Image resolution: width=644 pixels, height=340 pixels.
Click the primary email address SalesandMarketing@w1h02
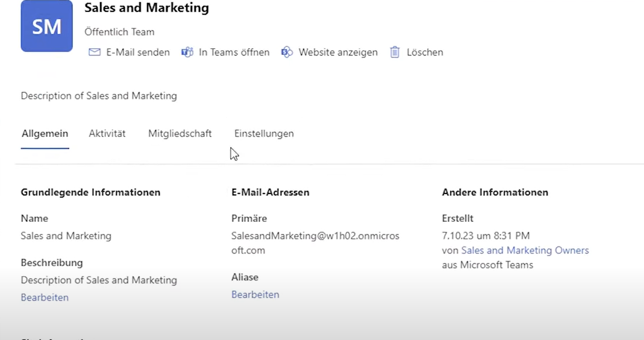[315, 242]
